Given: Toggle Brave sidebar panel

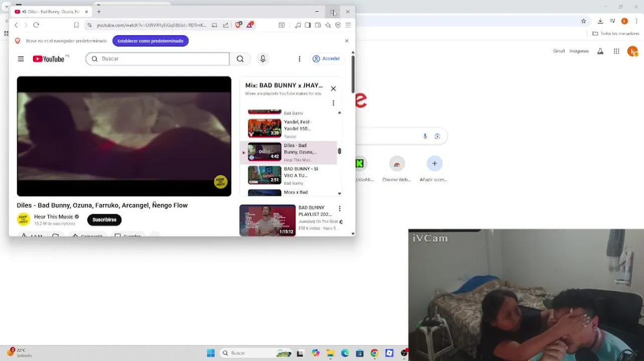Looking at the screenshot, I should tap(308, 25).
